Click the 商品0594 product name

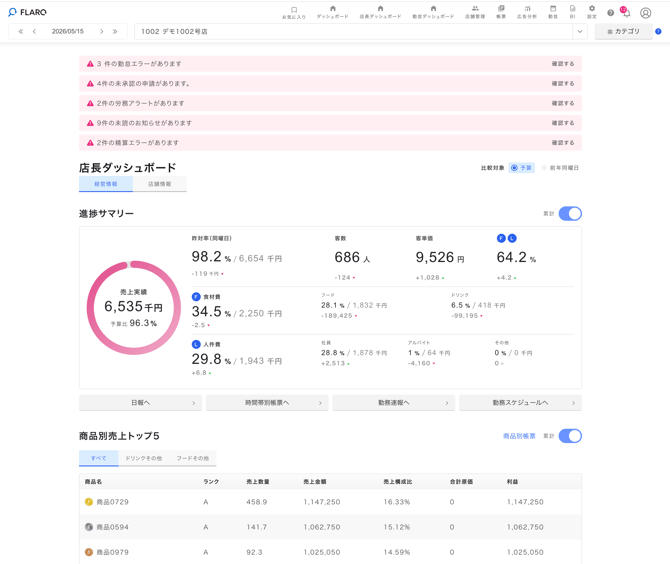point(112,527)
